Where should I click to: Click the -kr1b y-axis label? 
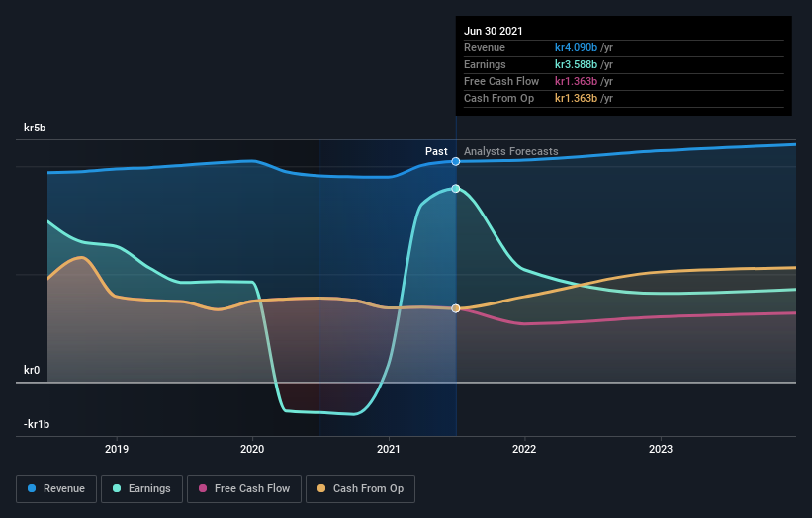(x=37, y=424)
